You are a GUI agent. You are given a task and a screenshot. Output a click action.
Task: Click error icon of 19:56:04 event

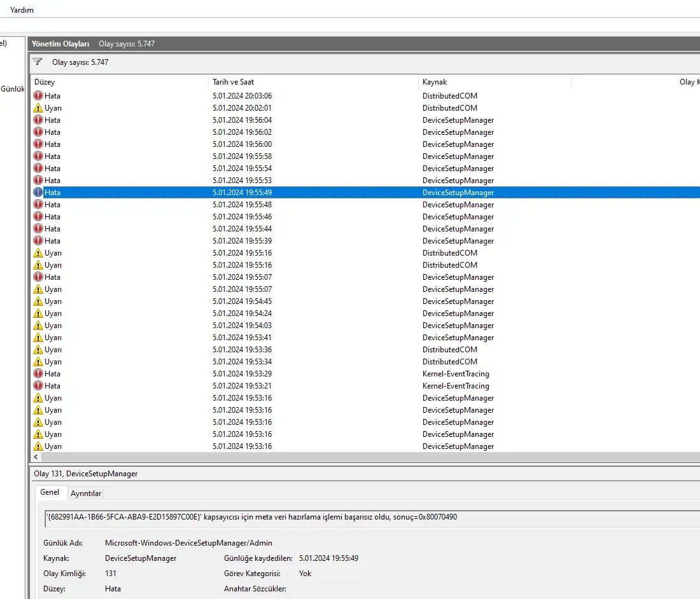tap(38, 120)
